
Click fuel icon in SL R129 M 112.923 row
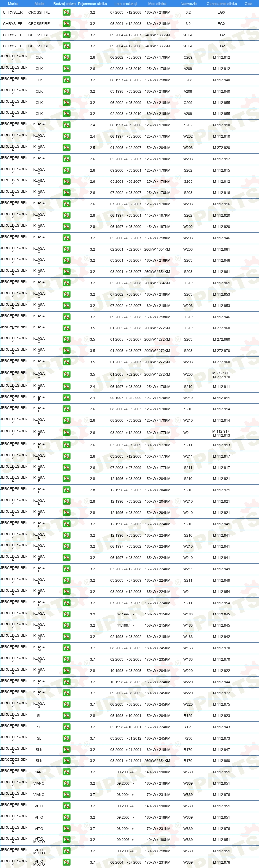pyautogui.click(x=66, y=716)
